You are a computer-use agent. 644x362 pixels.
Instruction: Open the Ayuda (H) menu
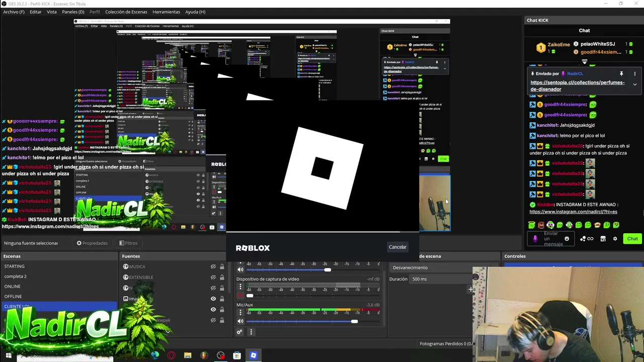tap(195, 12)
